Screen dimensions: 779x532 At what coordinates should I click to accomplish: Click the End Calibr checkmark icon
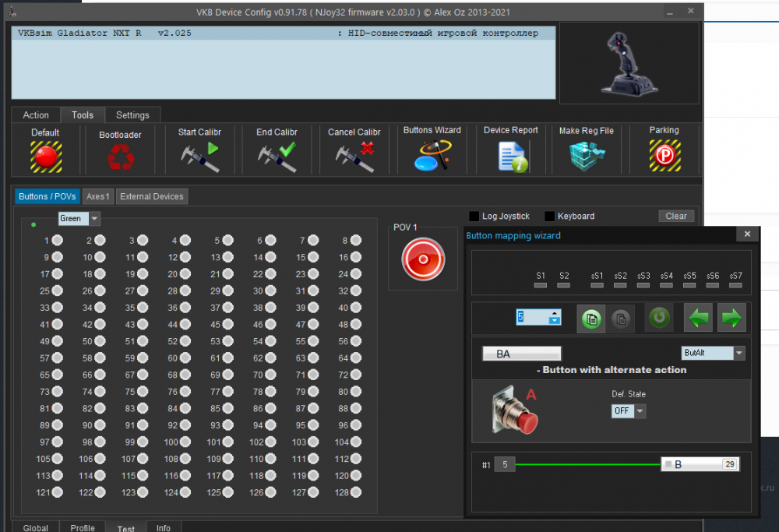pos(277,157)
